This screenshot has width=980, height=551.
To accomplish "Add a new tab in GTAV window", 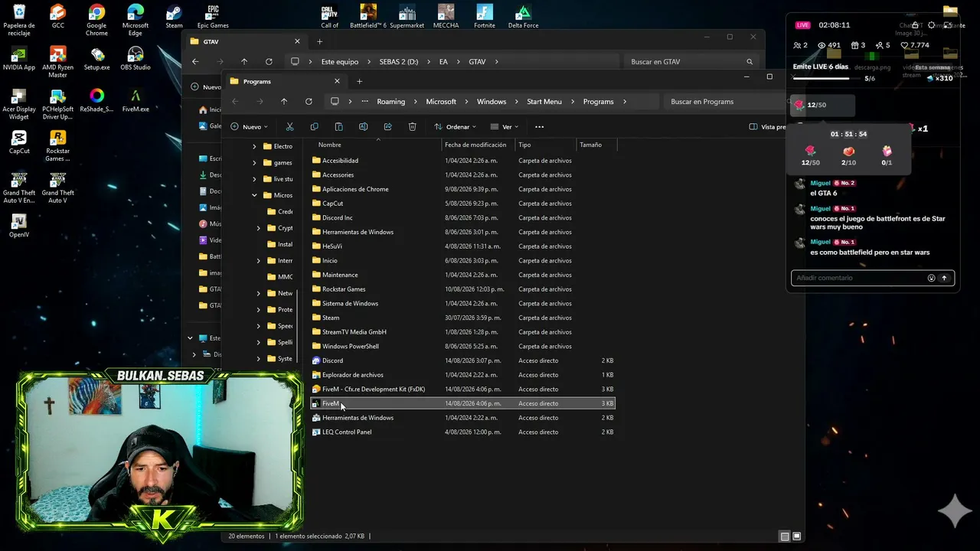I will tap(319, 41).
